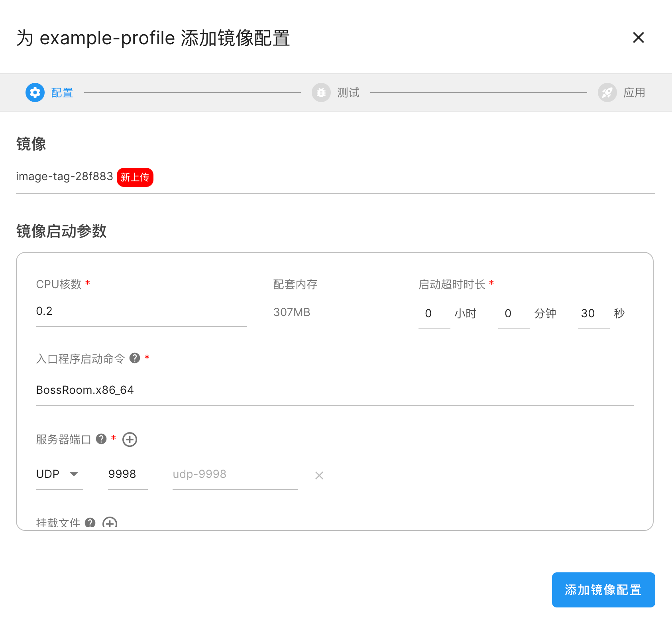The width and height of the screenshot is (672, 621).
Task: Click help icon beside 服务器端口
Action: [x=101, y=439]
